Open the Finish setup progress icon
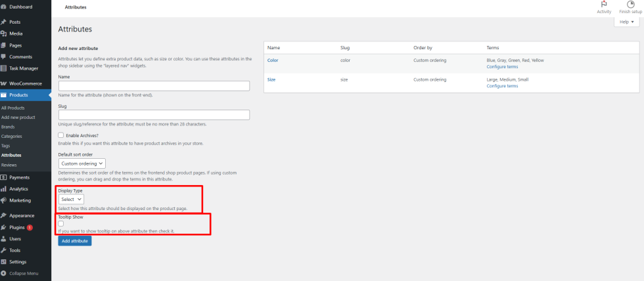Screen dimensions: 644x281 pos(630,4)
